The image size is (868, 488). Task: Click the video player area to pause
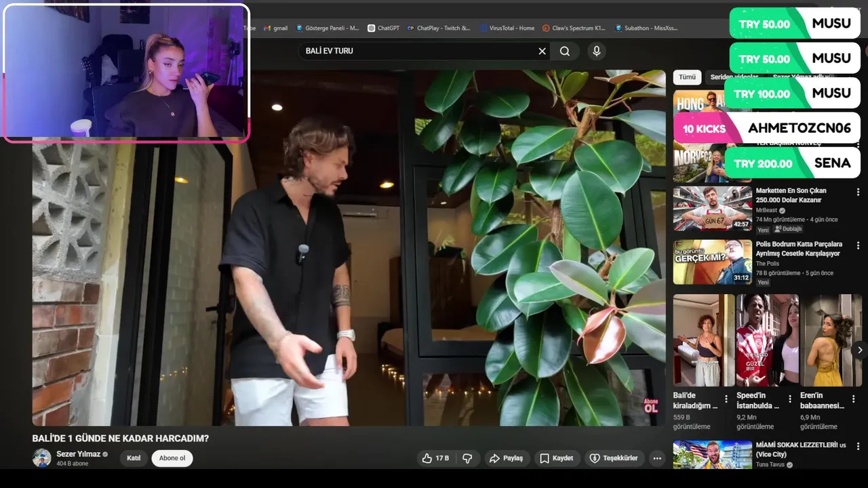click(349, 247)
